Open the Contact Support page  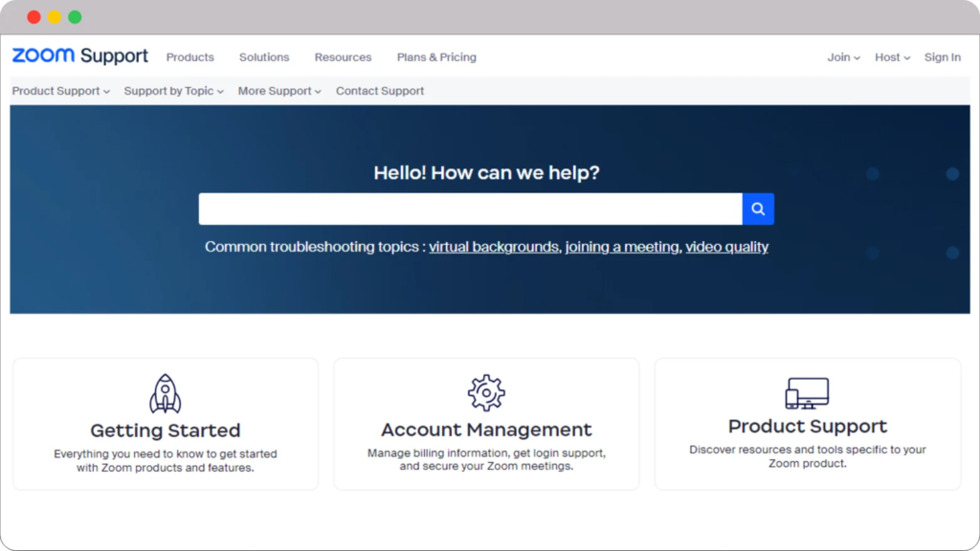379,91
